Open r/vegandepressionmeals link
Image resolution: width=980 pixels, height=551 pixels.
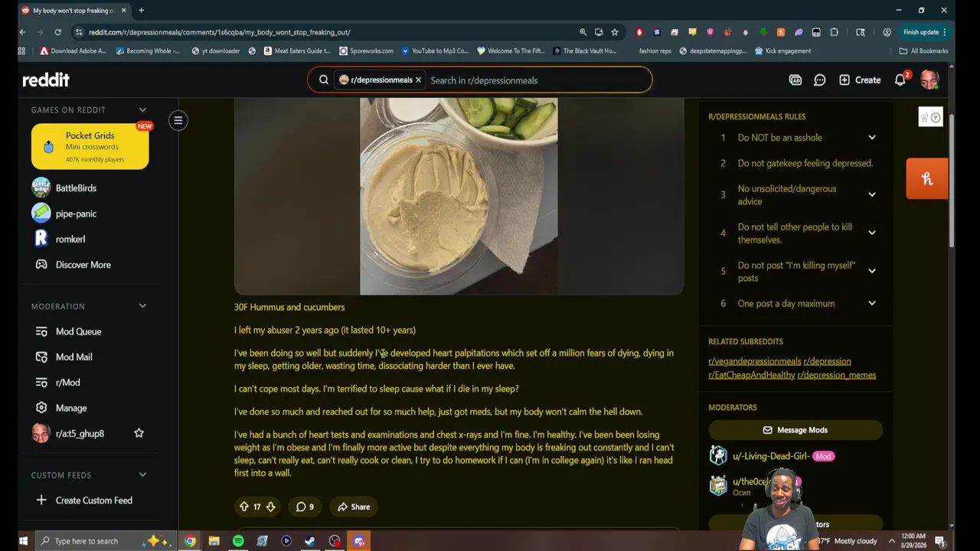pos(754,361)
